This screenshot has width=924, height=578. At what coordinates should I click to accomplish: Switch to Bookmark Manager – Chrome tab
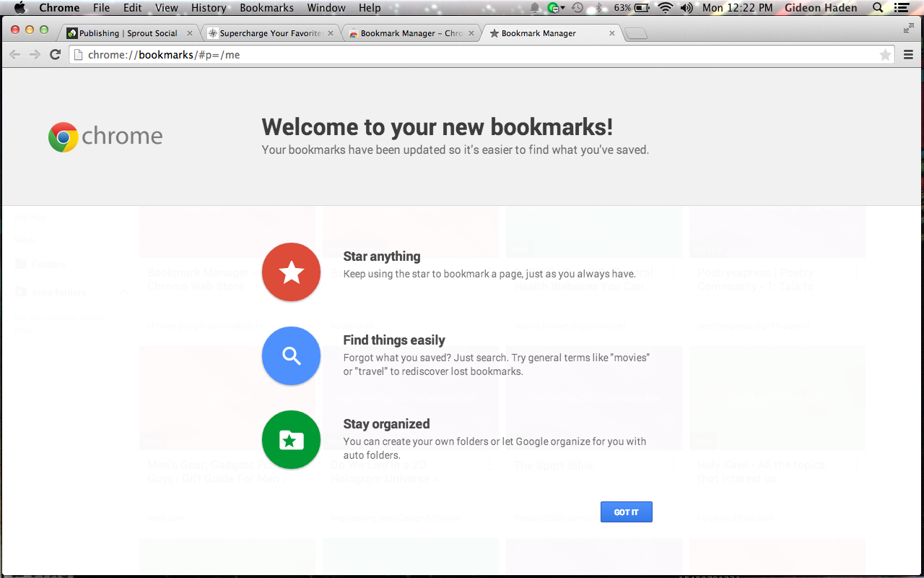click(x=411, y=33)
